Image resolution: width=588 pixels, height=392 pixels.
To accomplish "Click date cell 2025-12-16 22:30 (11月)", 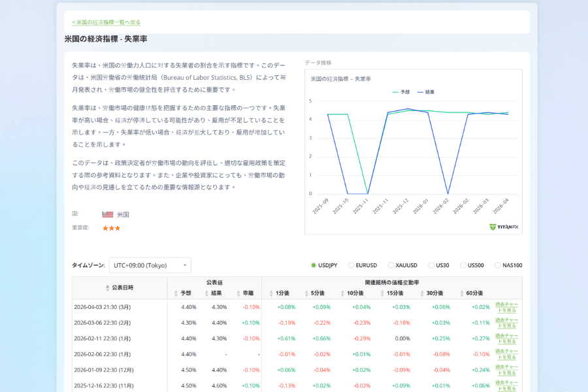I will click(x=104, y=385).
